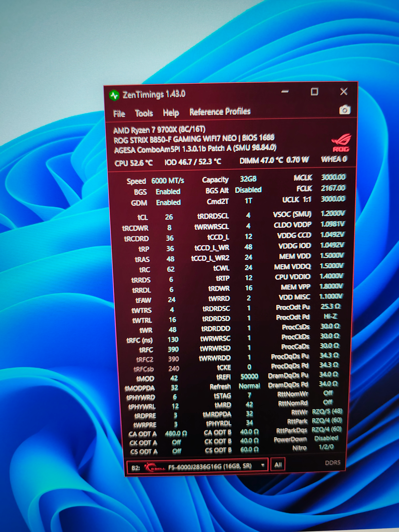Click the tRFCsb value 240
The image size is (399, 532).
[x=174, y=368]
